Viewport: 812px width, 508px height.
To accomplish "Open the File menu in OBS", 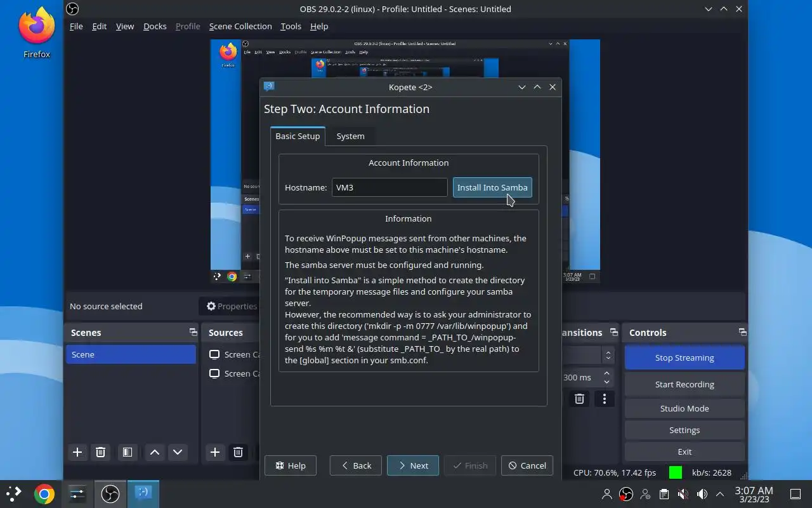I will [x=76, y=26].
